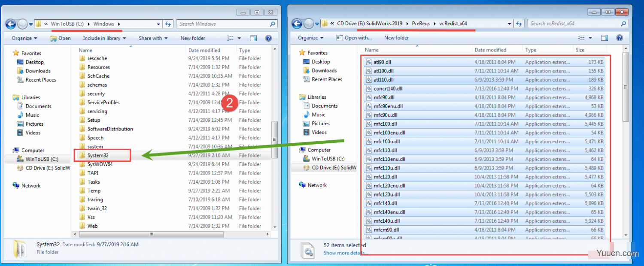Click search magnifier in Search Windows box
644x266 pixels.
tap(272, 24)
